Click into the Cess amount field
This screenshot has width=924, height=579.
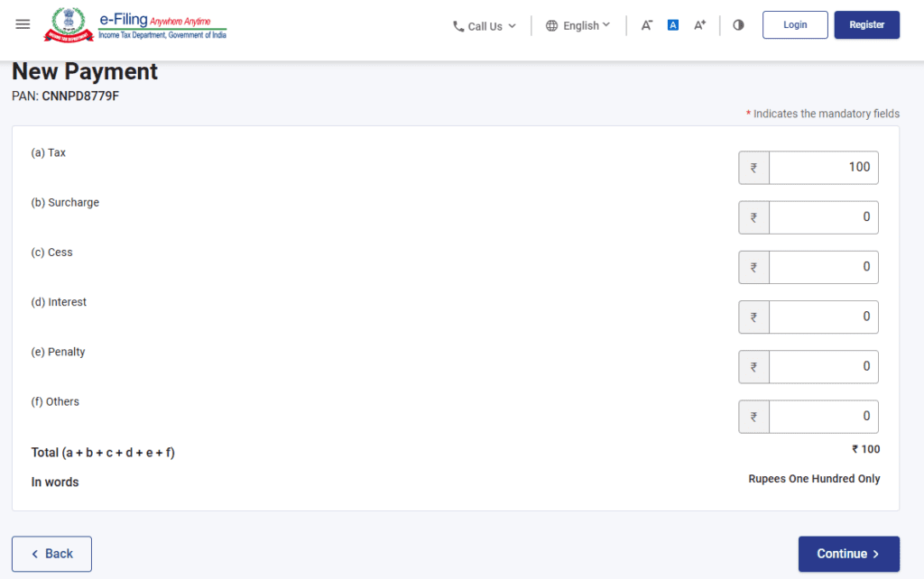tap(823, 267)
